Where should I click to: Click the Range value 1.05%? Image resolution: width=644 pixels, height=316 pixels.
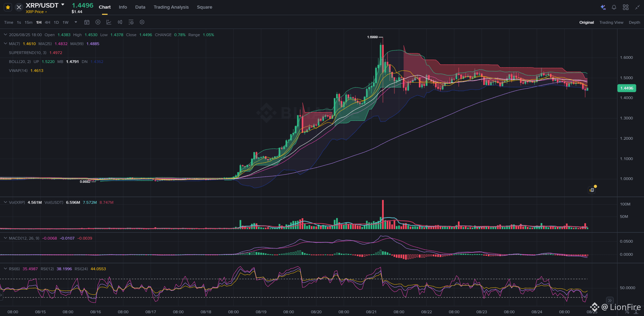(208, 35)
